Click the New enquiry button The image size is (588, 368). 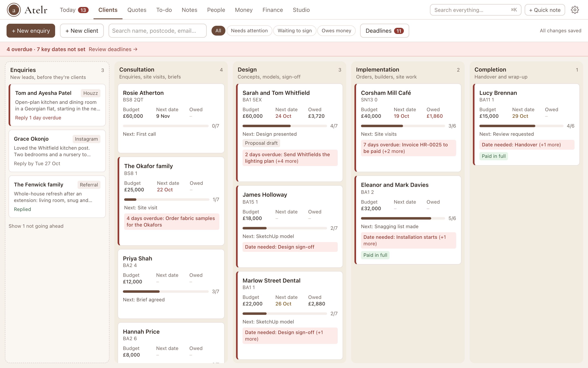point(31,31)
